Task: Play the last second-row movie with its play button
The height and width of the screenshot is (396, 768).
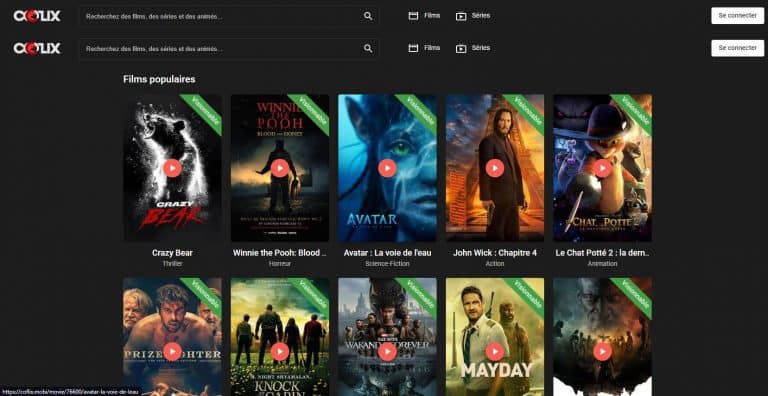Action: 602,351
